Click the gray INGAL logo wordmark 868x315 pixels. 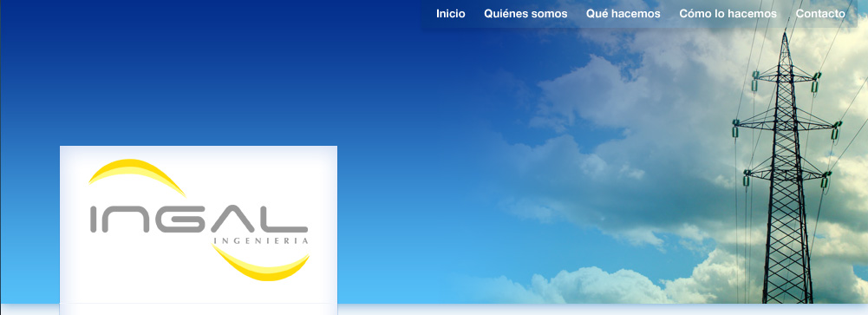point(199,219)
